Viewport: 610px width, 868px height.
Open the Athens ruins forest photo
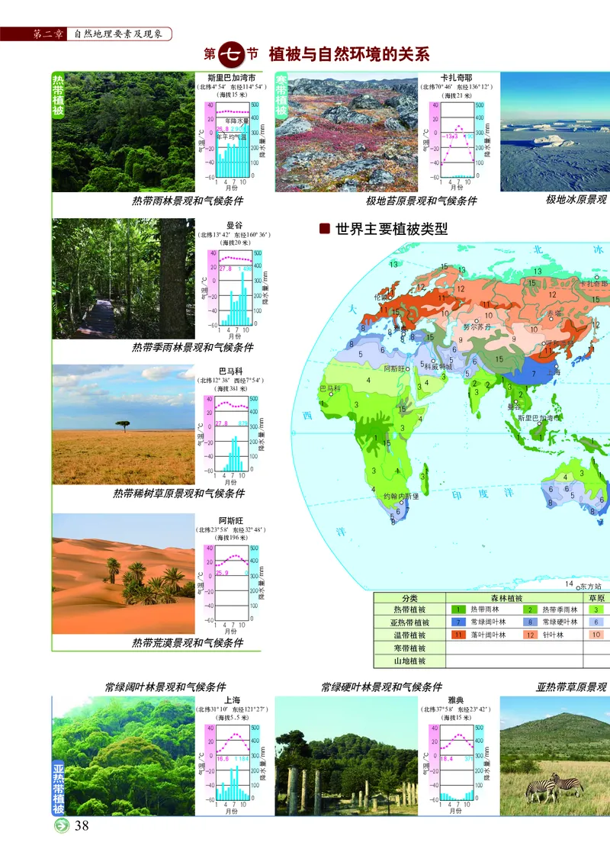point(346,756)
